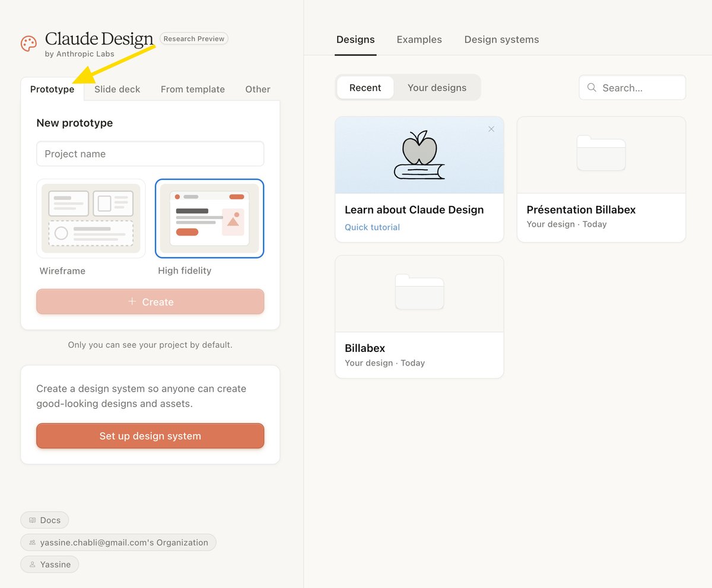
Task: Click the Research Preview badge
Action: [x=194, y=39]
